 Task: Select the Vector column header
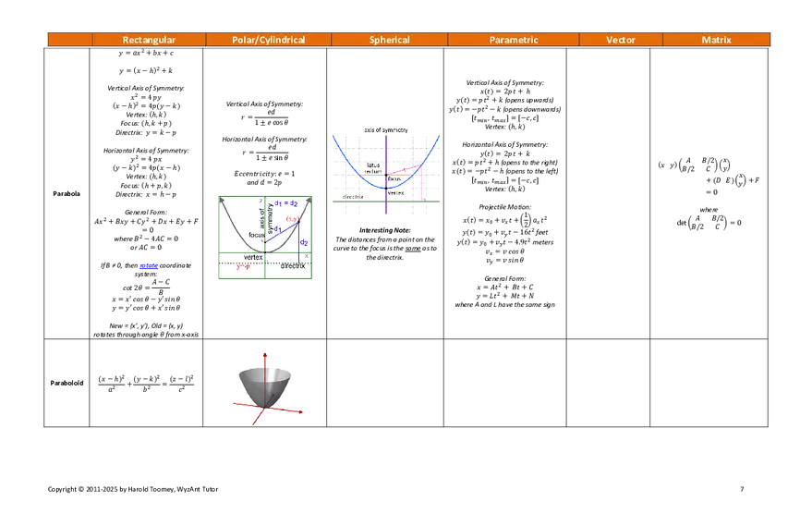pyautogui.click(x=621, y=40)
